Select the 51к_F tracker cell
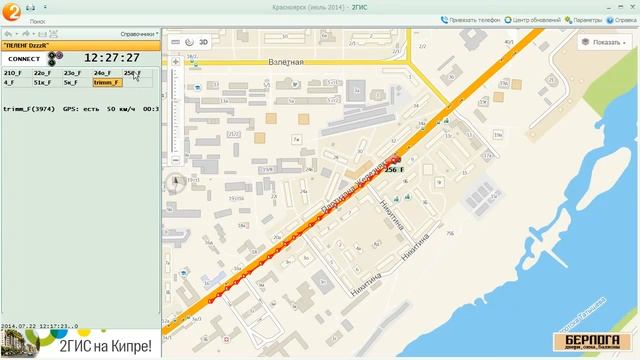Screen dimensions: 640x360 pos(47,82)
